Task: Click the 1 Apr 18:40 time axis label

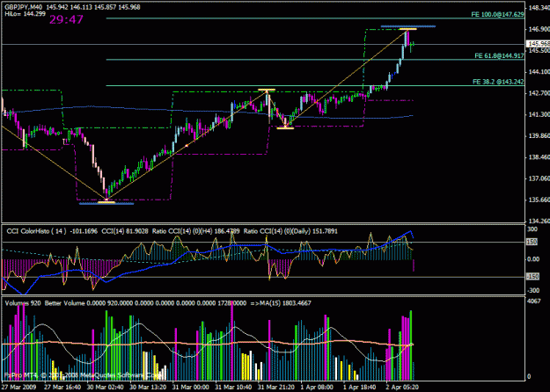Action: (360, 388)
